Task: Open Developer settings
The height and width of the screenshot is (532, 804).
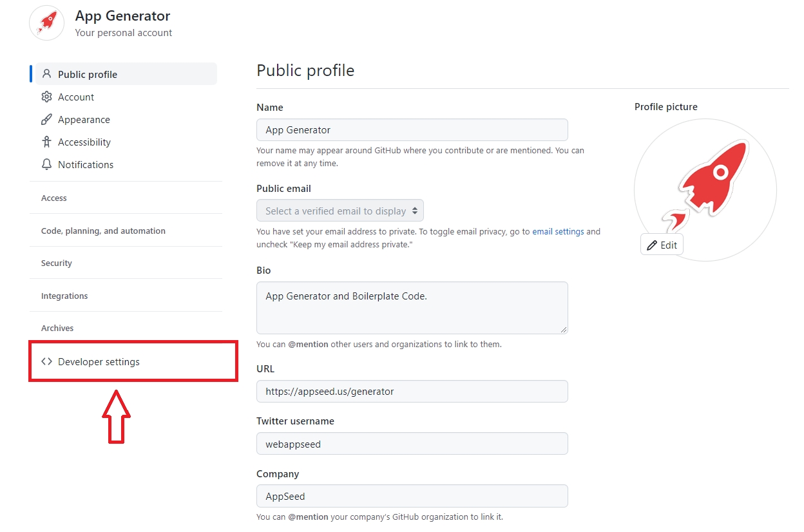Action: click(x=99, y=362)
